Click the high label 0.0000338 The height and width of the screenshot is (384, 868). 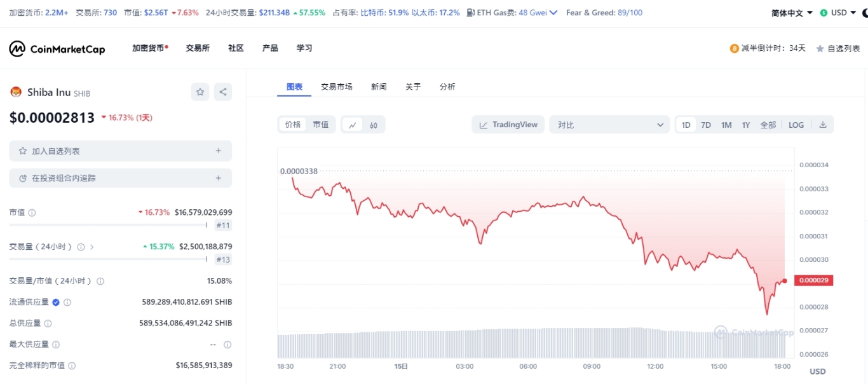pos(299,171)
